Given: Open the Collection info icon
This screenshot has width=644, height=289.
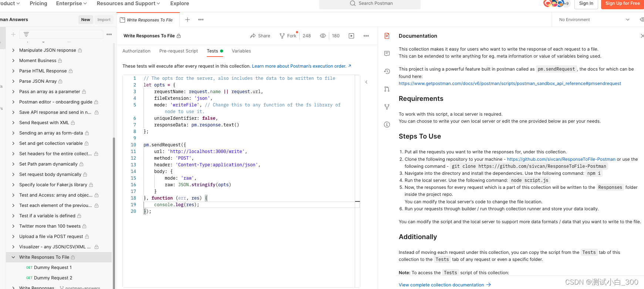Looking at the screenshot, I should click(x=387, y=125).
